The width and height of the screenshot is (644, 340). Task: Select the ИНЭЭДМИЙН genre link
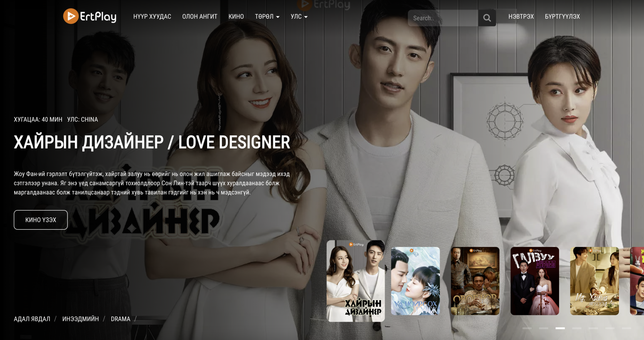click(80, 319)
